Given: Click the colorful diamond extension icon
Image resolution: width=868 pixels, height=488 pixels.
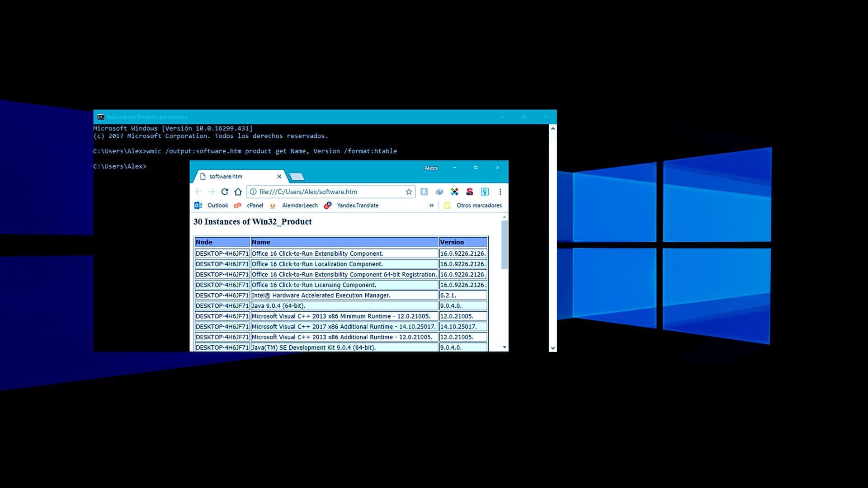Looking at the screenshot, I should (x=454, y=192).
